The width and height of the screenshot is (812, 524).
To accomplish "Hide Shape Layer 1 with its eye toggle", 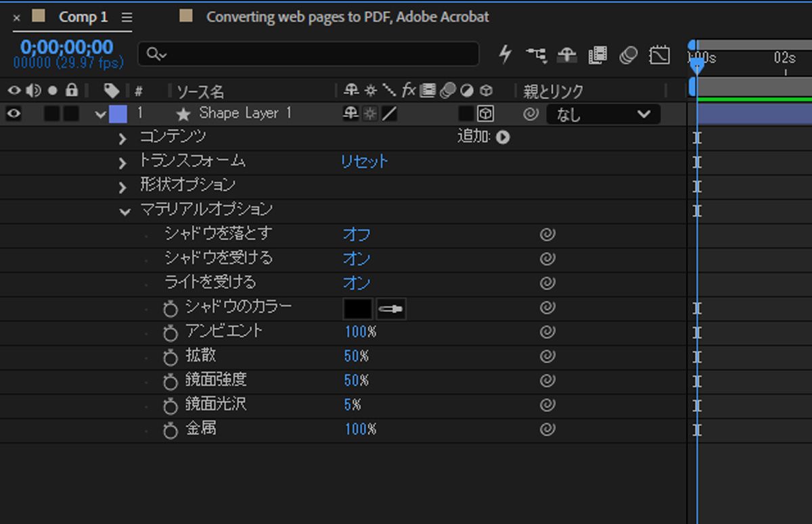I will [14, 114].
